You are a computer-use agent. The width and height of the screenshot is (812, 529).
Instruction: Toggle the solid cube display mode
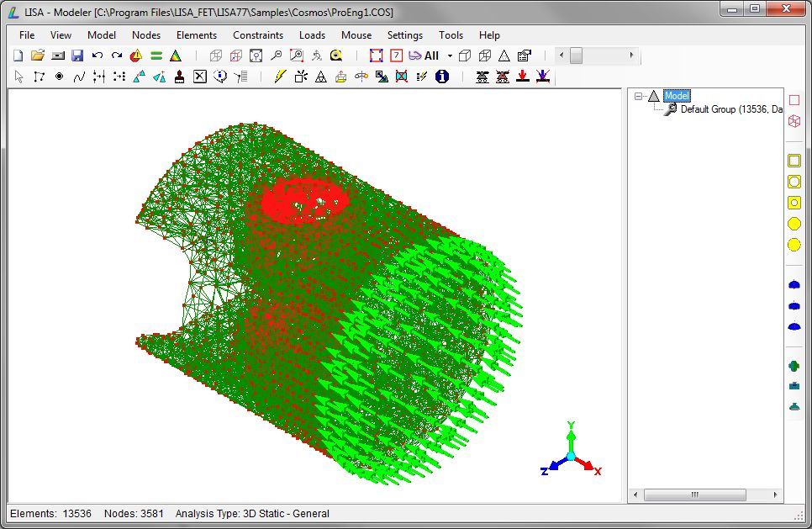(x=465, y=56)
